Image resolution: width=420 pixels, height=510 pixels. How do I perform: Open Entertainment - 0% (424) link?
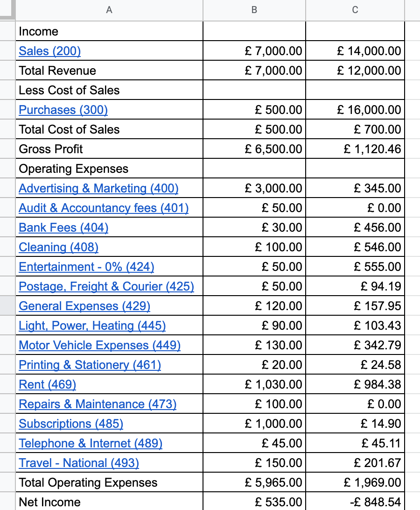(86, 267)
